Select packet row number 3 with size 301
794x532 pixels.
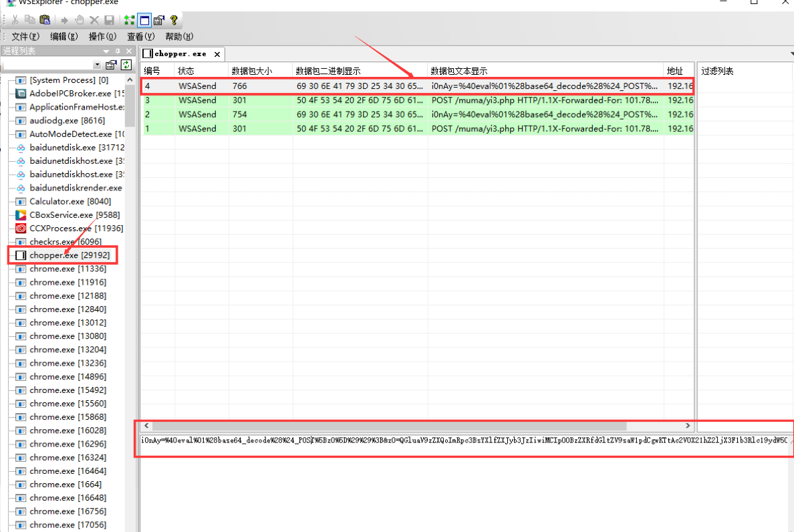[x=417, y=100]
